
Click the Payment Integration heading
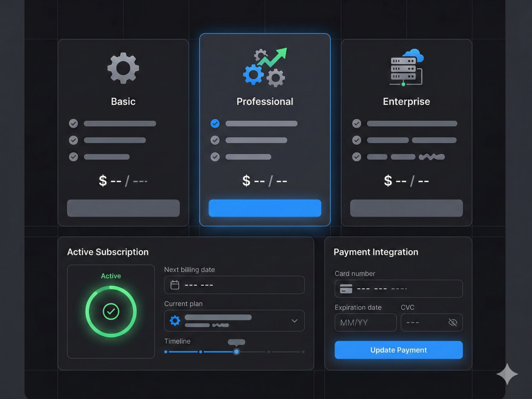(376, 252)
